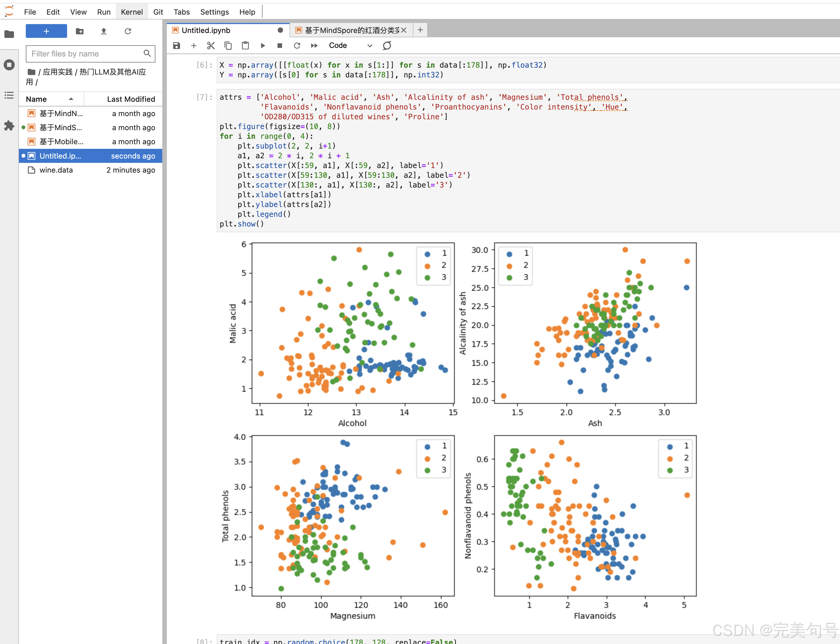Restart kernel and run all cells

point(314,46)
